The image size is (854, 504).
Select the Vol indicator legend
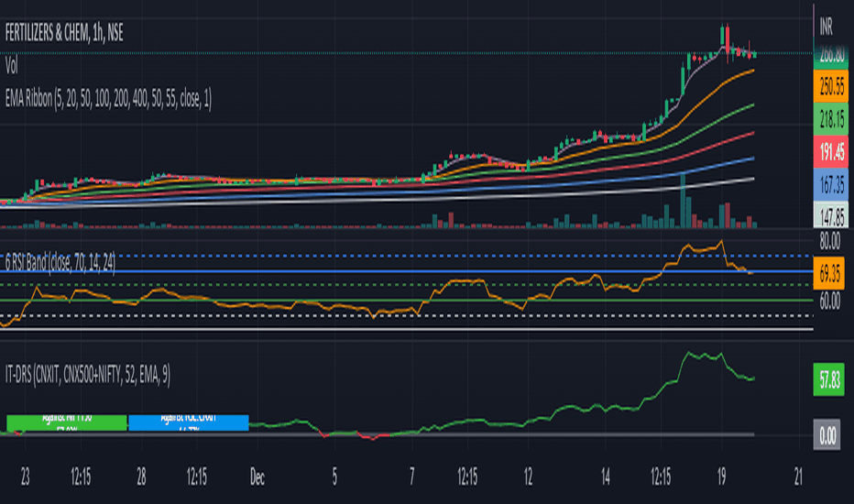pyautogui.click(x=11, y=66)
